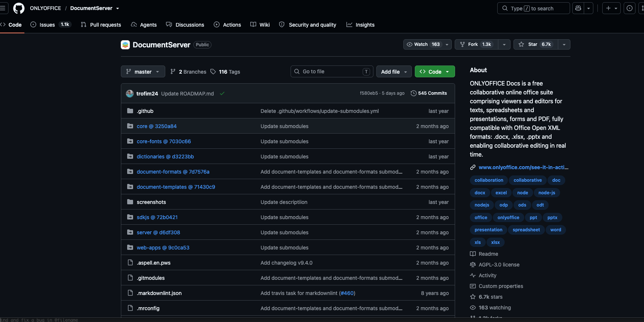Focus the Go to file input

pos(332,72)
